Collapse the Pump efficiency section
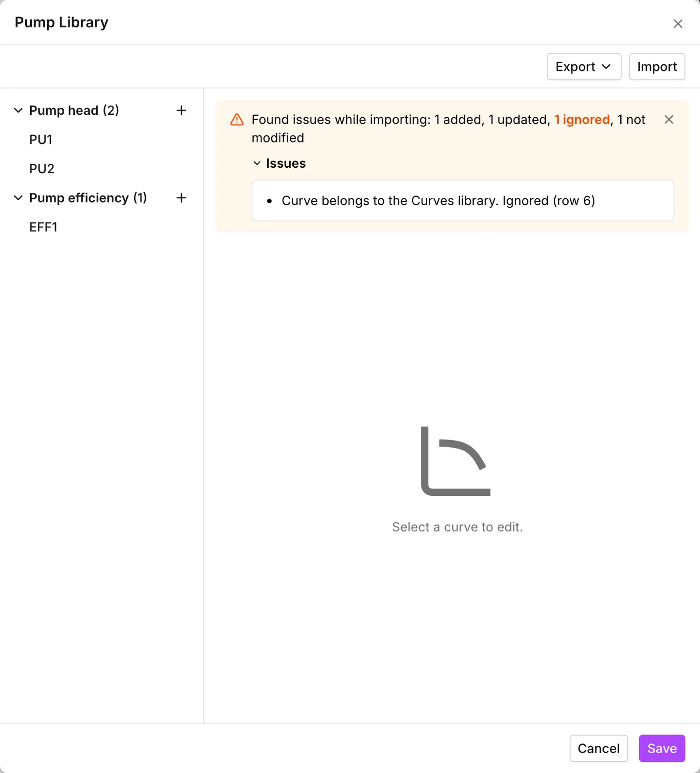The height and width of the screenshot is (773, 700). click(18, 198)
